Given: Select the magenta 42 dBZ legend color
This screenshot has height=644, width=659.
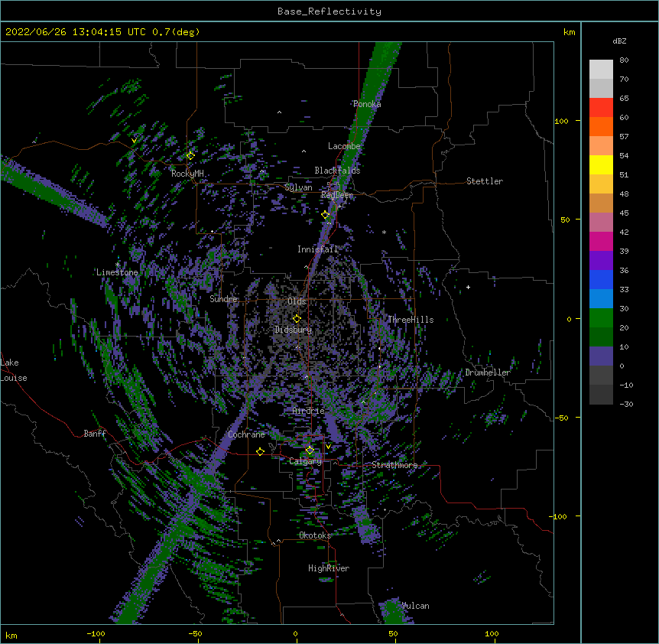Looking at the screenshot, I should [601, 241].
